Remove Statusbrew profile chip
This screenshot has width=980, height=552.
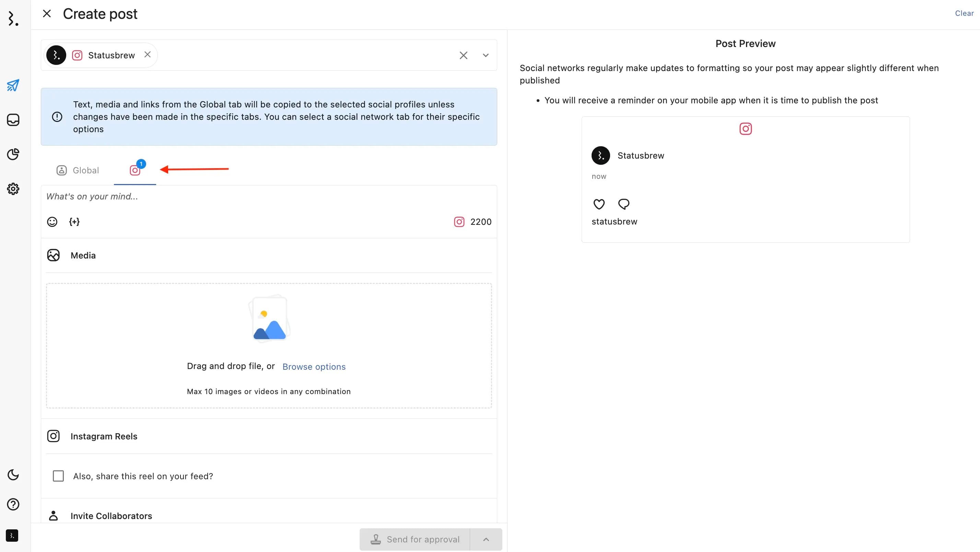click(148, 55)
